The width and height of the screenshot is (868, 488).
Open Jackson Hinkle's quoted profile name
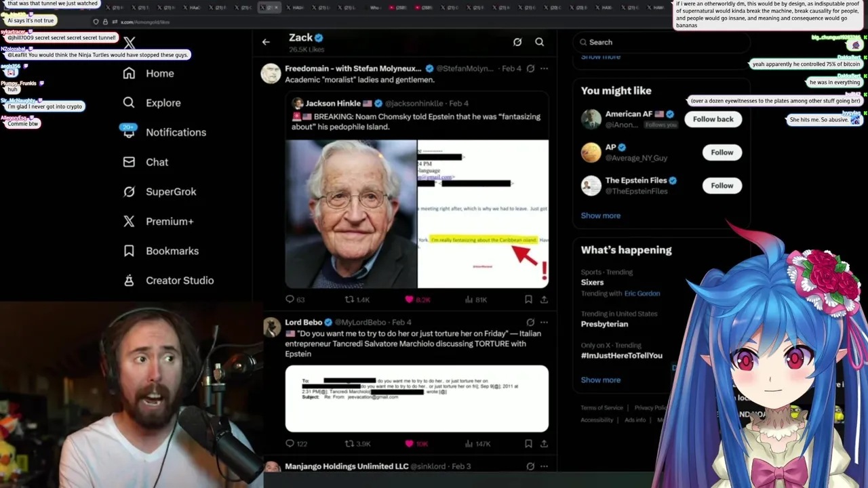[x=333, y=103]
